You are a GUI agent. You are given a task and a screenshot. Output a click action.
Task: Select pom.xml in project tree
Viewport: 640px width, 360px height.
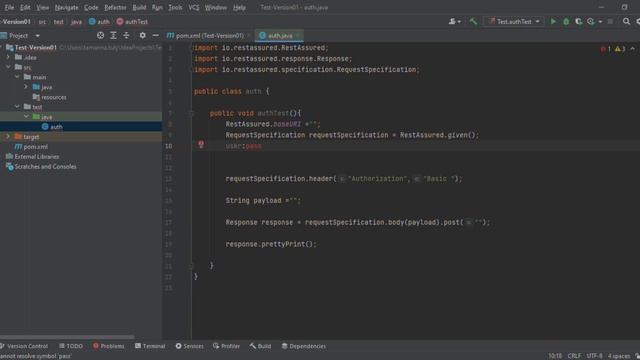[x=35, y=147]
